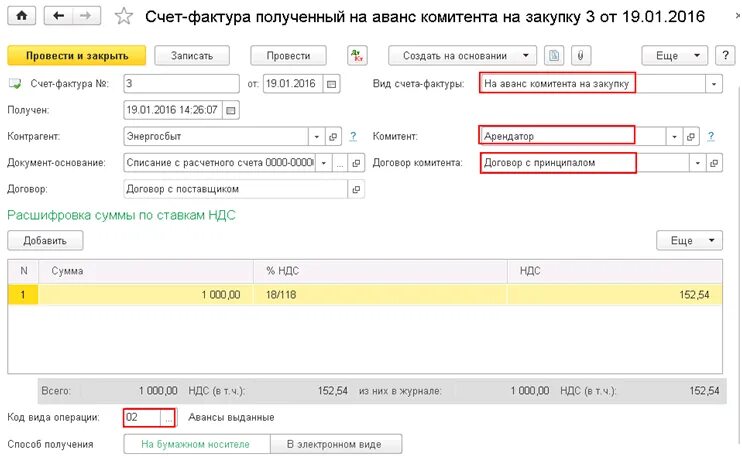This screenshot has width=742, height=459.
Task: Expand the Документ-основание dropdown arrow
Action: 324,163
